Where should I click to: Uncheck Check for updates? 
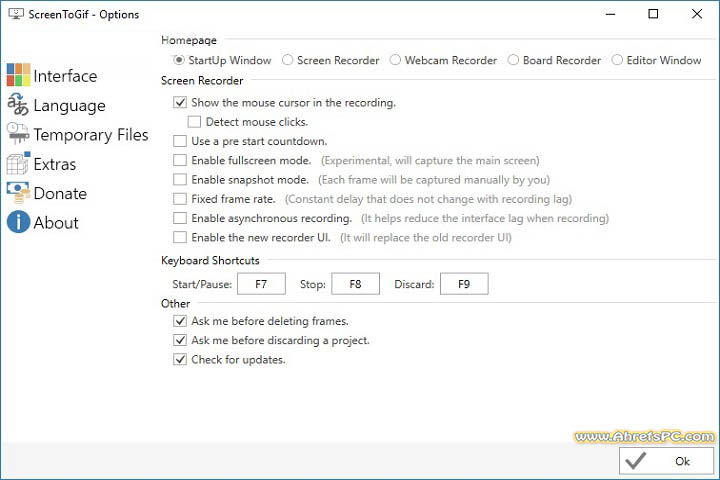(180, 359)
